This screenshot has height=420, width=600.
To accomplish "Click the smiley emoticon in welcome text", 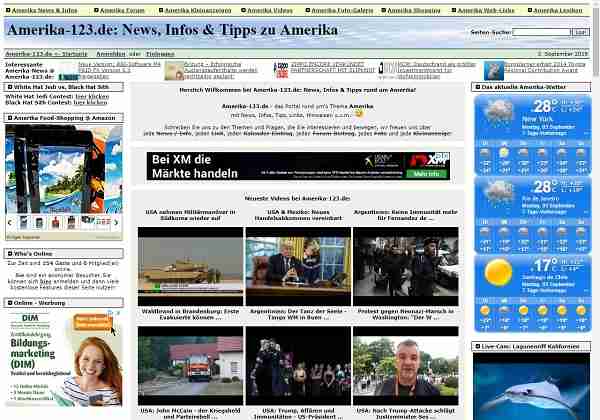I will 359,114.
